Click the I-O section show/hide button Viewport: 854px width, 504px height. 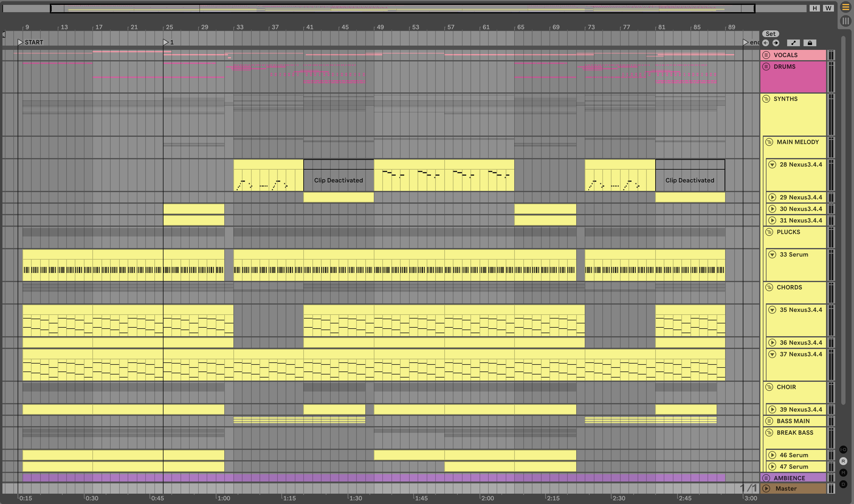(x=843, y=450)
